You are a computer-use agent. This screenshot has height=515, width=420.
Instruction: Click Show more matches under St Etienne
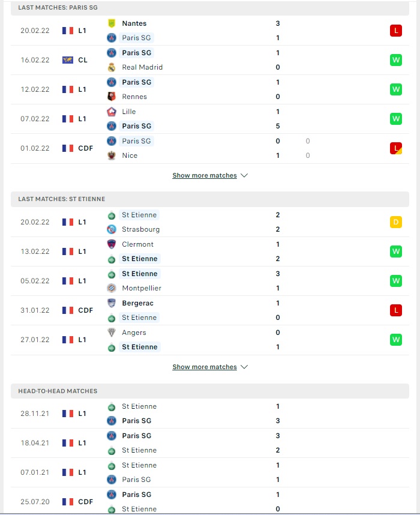[205, 367]
